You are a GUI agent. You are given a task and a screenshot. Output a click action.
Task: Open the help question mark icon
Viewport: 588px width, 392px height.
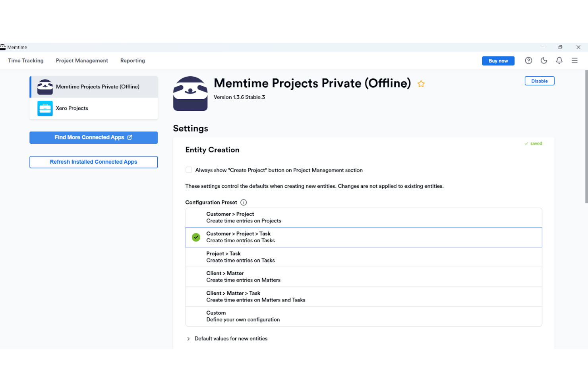pos(528,60)
